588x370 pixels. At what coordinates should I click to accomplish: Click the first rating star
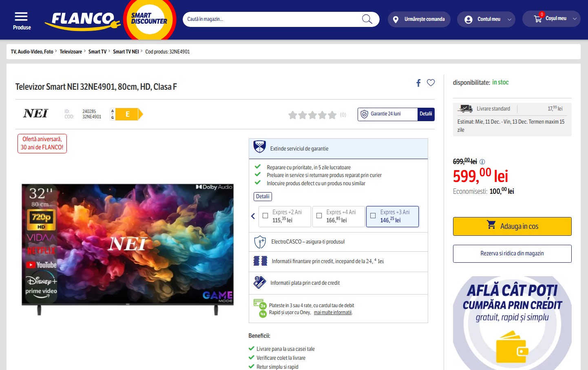(293, 115)
